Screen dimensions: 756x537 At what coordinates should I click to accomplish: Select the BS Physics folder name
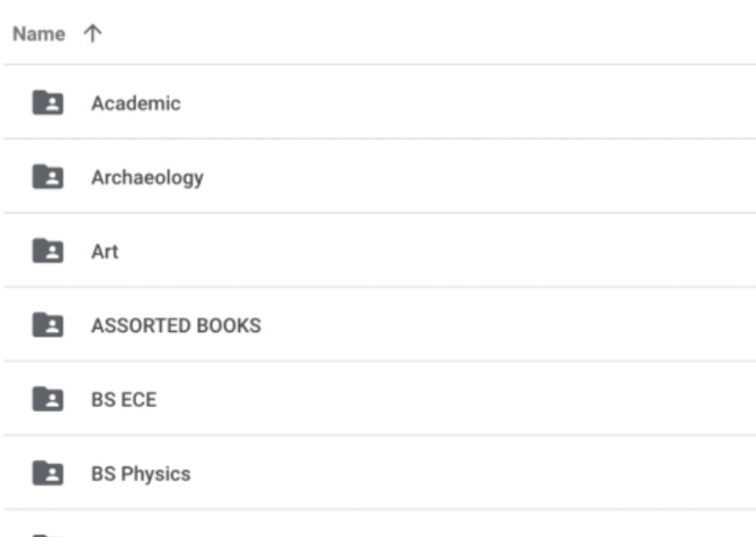click(140, 475)
